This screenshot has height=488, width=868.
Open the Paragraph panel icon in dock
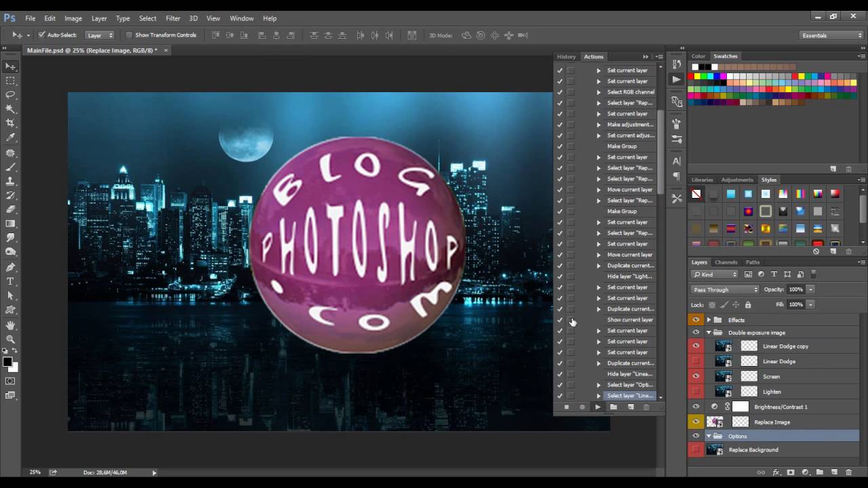pos(677,176)
